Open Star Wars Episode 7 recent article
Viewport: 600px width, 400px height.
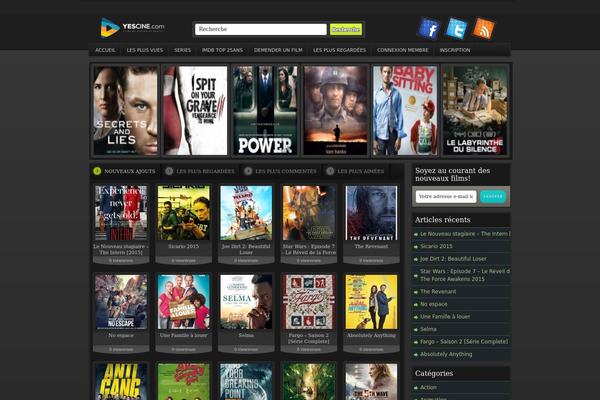point(465,275)
